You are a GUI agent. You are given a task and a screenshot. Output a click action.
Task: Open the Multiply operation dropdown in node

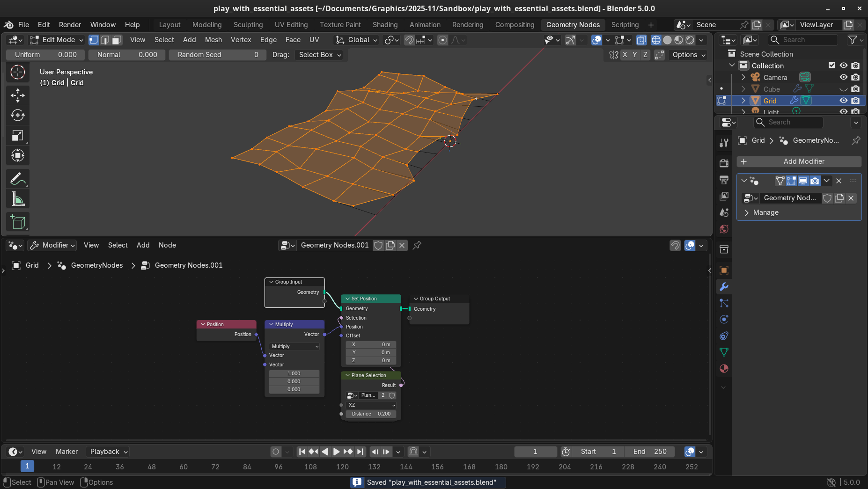pos(294,347)
